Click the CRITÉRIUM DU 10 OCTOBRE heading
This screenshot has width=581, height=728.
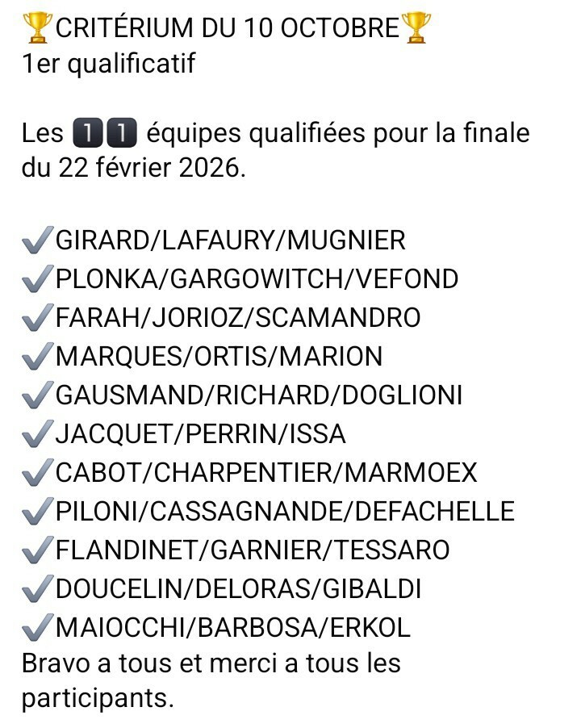227,29
